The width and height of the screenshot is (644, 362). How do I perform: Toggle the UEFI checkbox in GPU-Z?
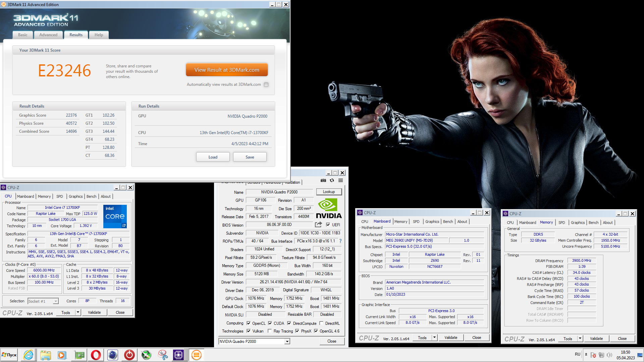coord(328,225)
